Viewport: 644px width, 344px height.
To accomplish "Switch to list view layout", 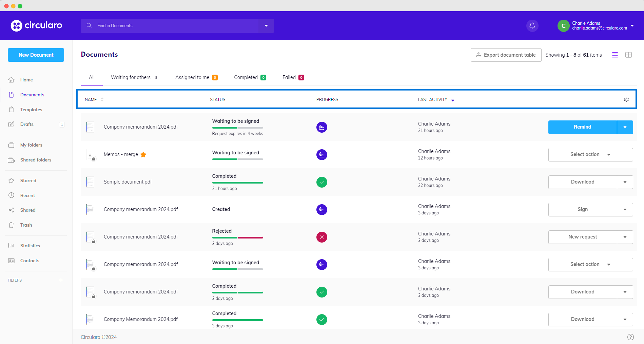I will coord(614,55).
